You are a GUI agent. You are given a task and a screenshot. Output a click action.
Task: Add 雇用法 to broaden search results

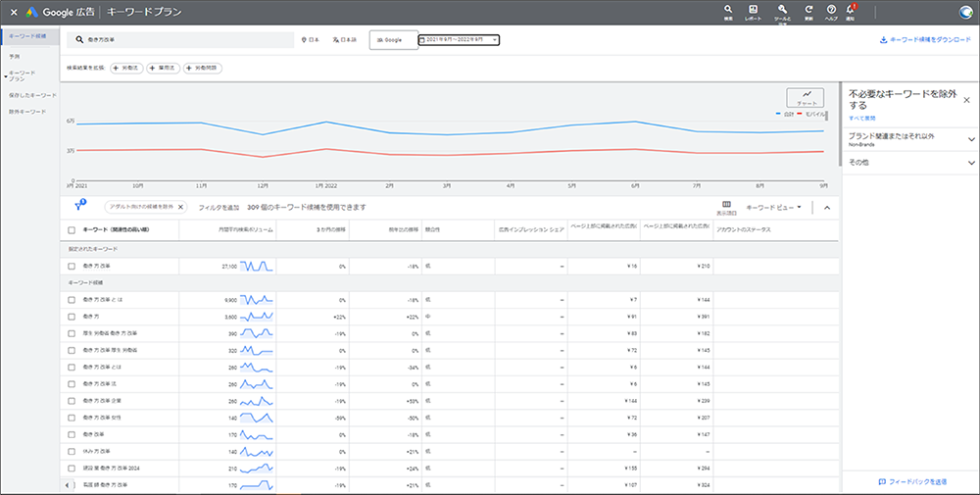tap(163, 68)
